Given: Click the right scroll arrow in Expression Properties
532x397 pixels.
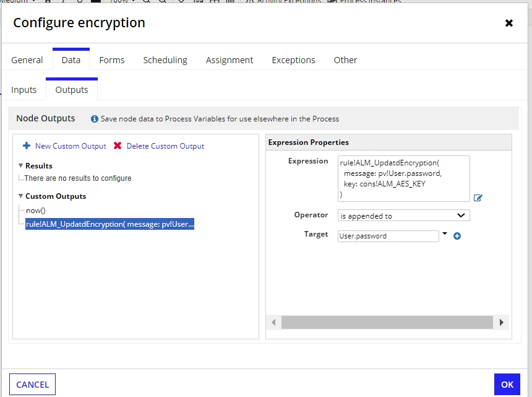Looking at the screenshot, I should [502, 322].
